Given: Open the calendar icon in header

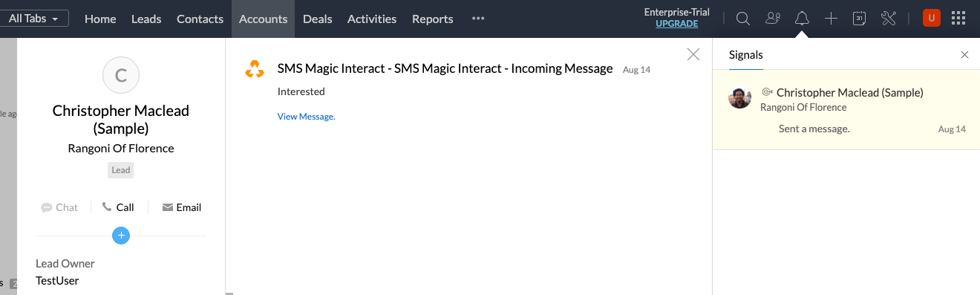Looking at the screenshot, I should (x=860, y=19).
